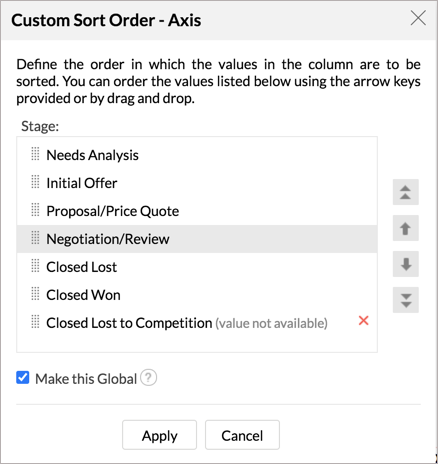Open the Make this Global help icon

tap(148, 378)
